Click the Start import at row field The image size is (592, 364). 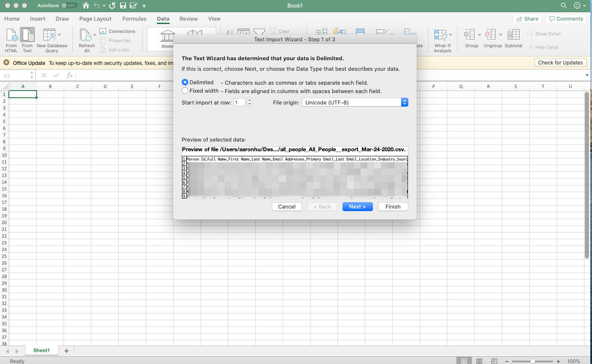pos(239,102)
